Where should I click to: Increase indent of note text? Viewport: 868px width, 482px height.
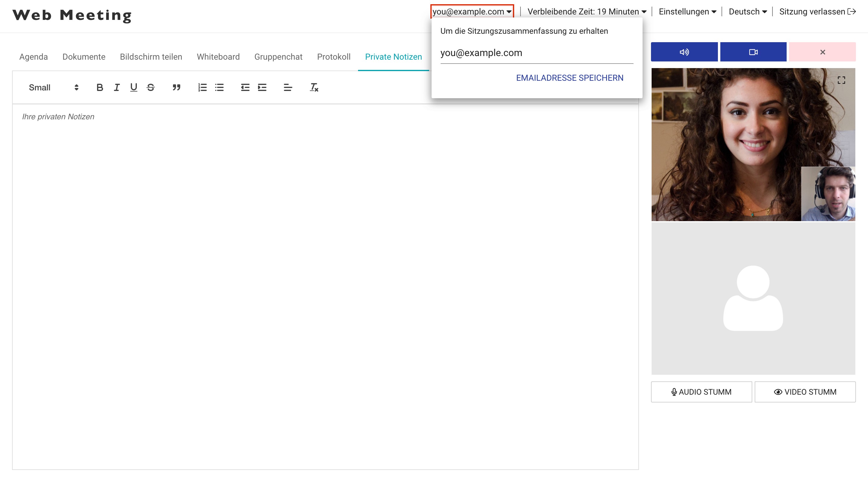[262, 88]
